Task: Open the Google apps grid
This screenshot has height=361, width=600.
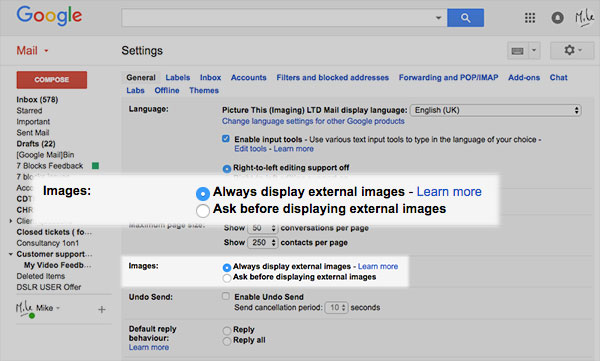Action: click(x=530, y=18)
